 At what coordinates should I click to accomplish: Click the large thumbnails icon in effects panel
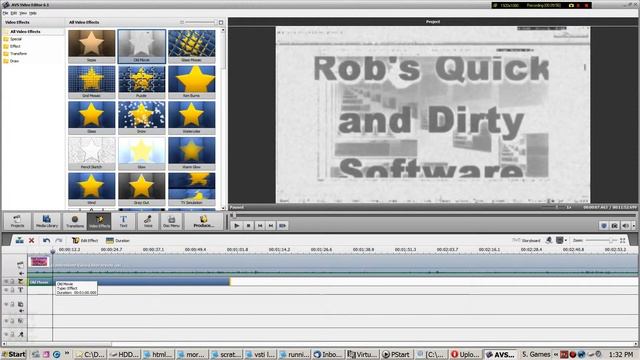221,22
